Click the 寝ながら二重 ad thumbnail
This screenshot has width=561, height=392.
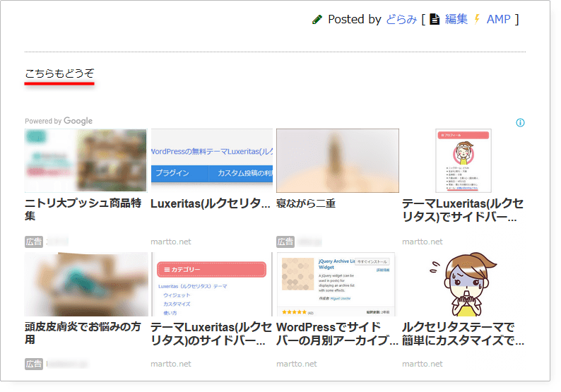coord(338,161)
